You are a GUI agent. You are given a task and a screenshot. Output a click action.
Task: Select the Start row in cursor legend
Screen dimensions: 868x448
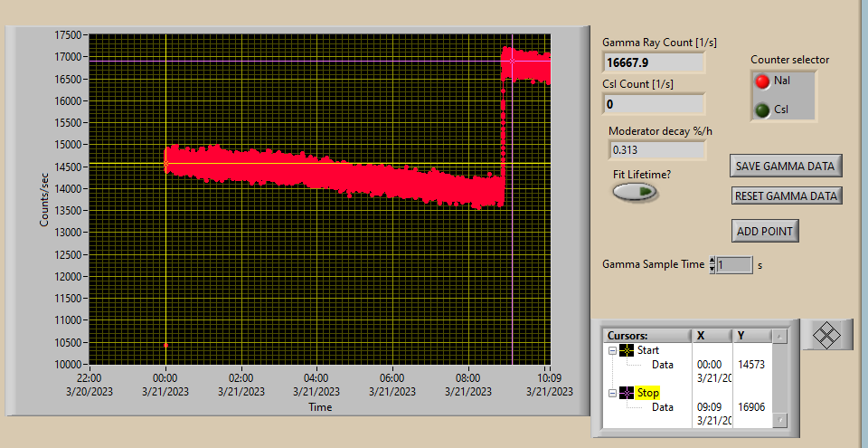(648, 350)
